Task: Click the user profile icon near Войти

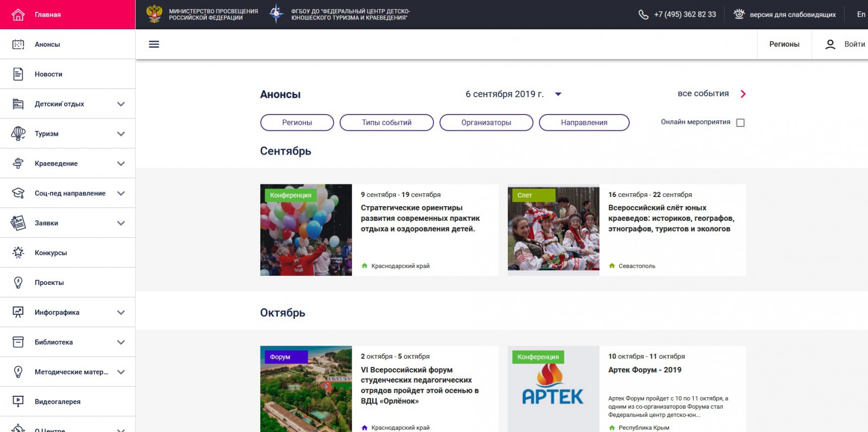Action: 830,45
